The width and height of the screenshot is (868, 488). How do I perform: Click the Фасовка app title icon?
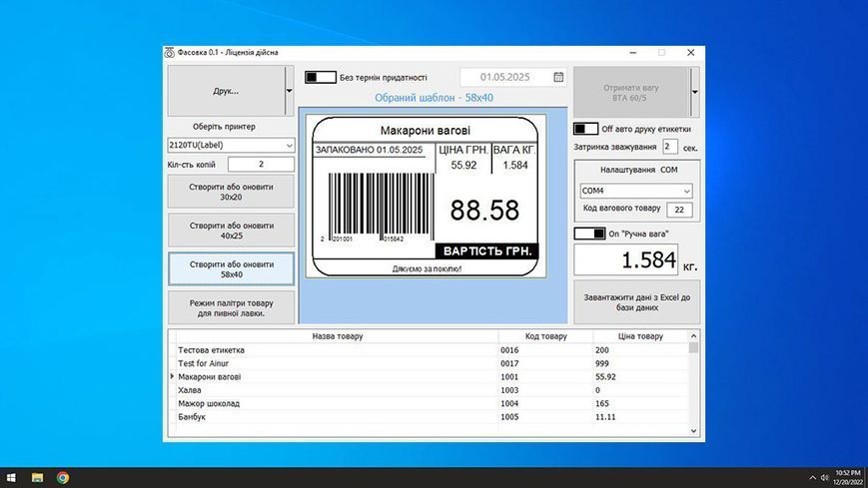pyautogui.click(x=170, y=53)
